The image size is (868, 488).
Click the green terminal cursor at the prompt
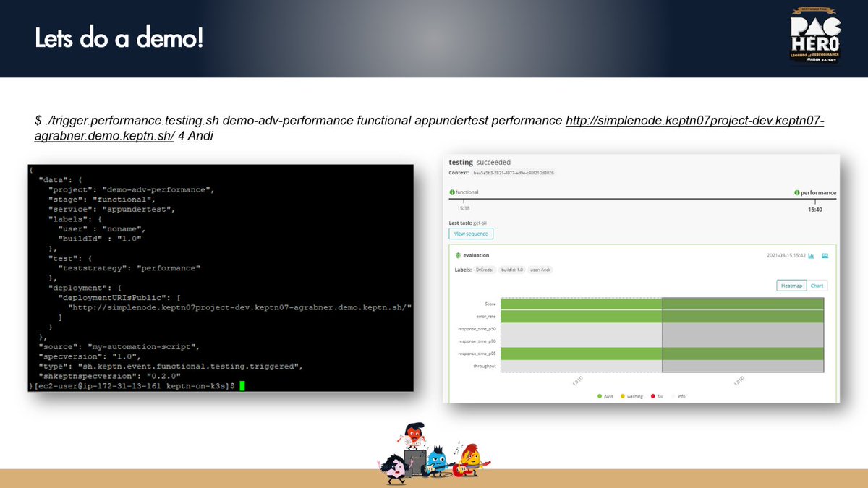242,386
